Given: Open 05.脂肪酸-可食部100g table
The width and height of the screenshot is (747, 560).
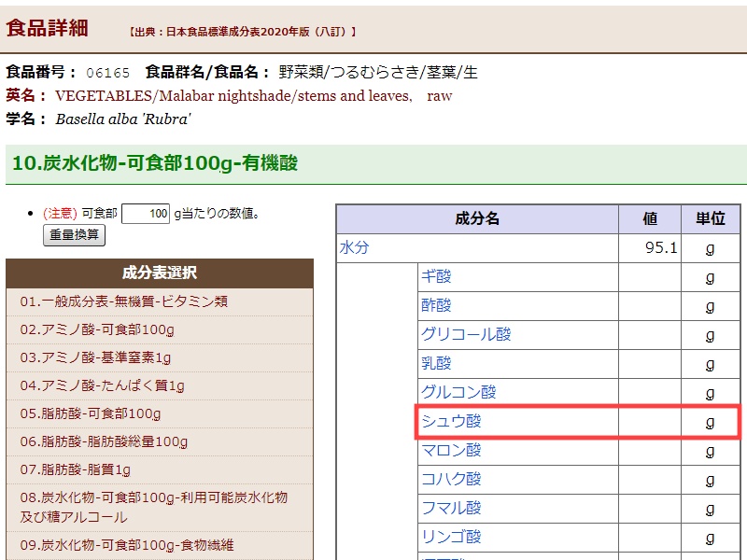Looking at the screenshot, I should click(x=91, y=413).
